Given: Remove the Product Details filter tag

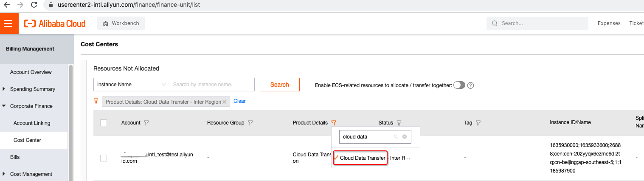Looking at the screenshot, I should (225, 102).
